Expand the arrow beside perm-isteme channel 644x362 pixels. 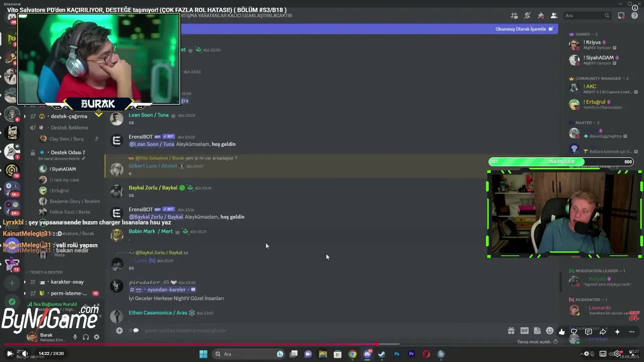point(25,293)
